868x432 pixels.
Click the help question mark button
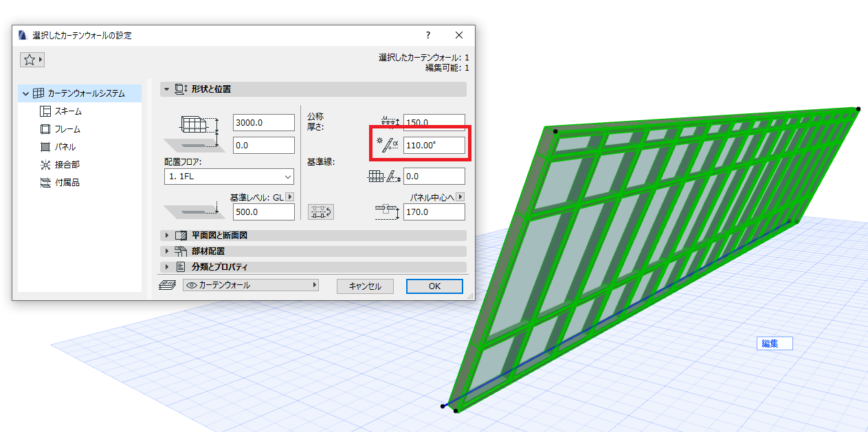point(427,35)
